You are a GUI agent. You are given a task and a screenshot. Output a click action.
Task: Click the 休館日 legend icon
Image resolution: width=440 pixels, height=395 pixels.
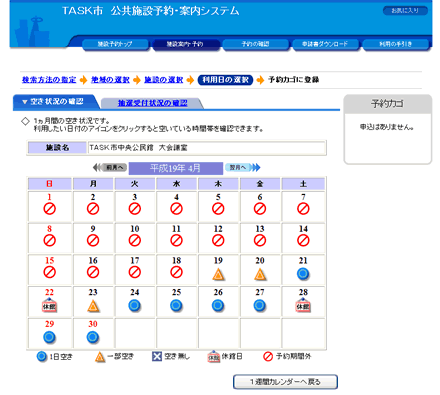(x=214, y=357)
